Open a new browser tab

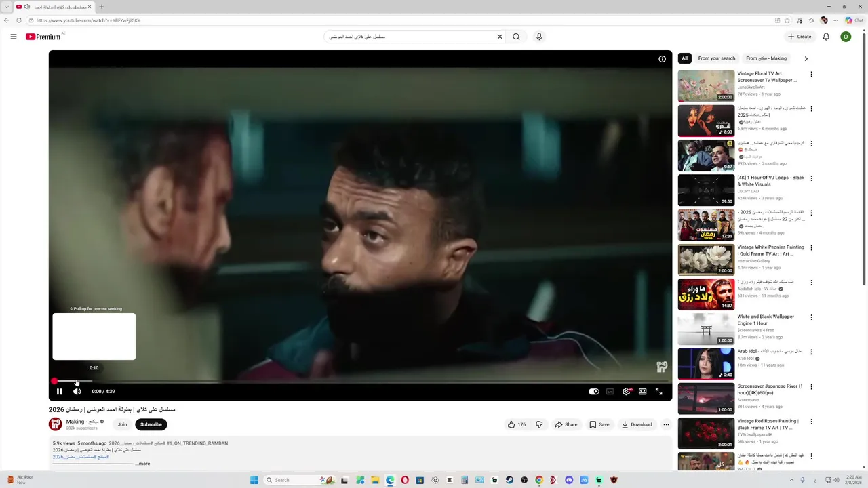pos(102,7)
